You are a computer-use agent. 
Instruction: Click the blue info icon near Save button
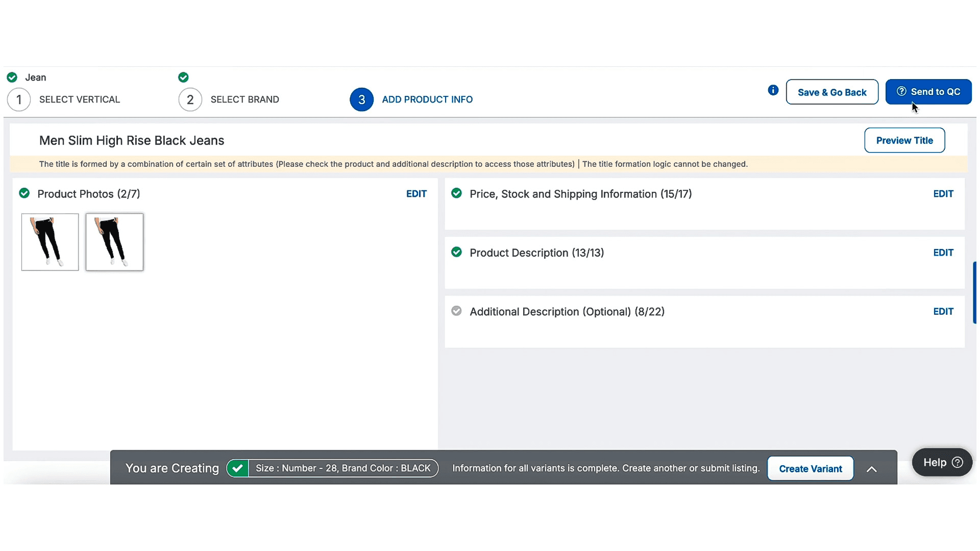[x=773, y=90]
